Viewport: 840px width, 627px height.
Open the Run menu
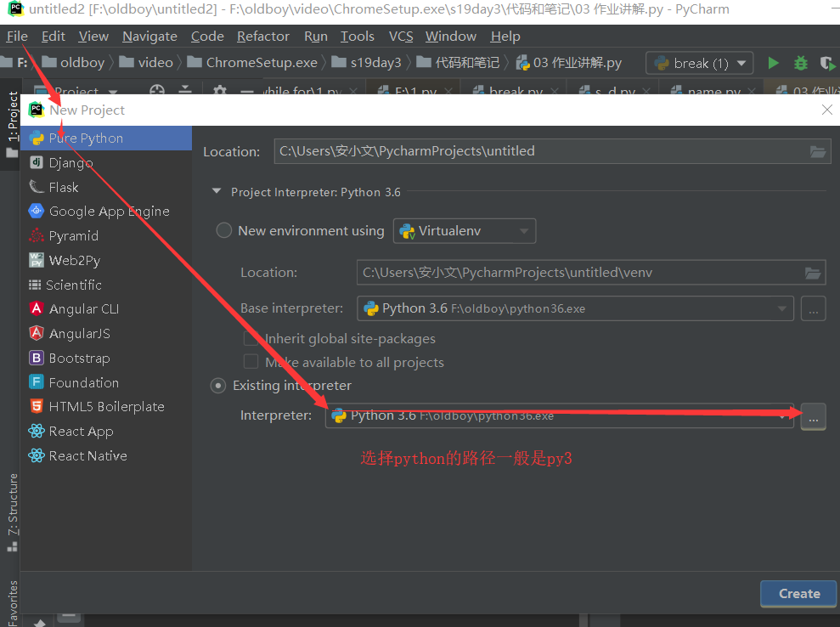click(x=316, y=37)
